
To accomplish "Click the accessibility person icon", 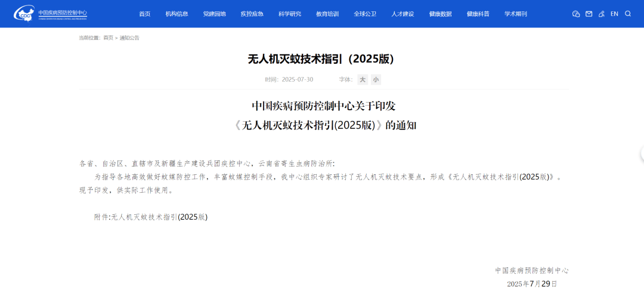I will point(601,14).
